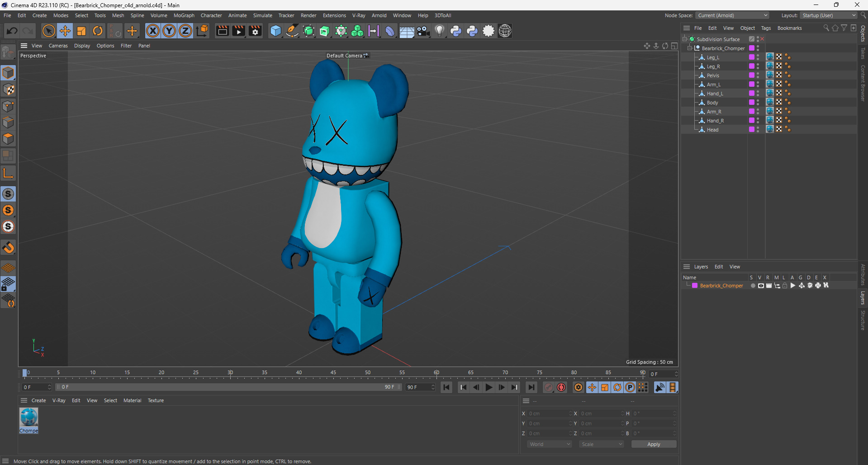Toggle Z axis lock
Screen dimensions: 868x465
coord(185,31)
